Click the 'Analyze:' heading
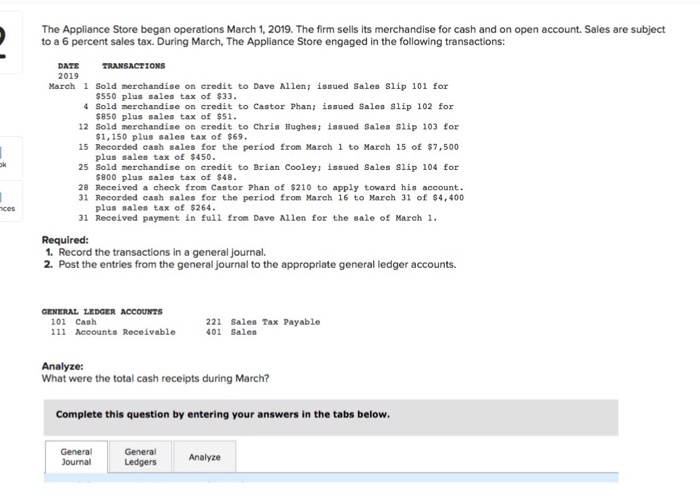 click(62, 366)
